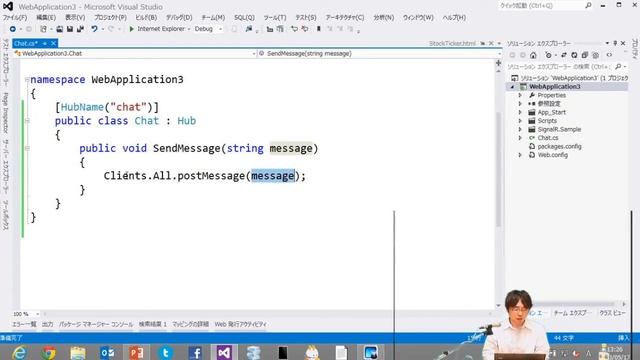This screenshot has width=640, height=360.
Task: Expand the Scripts folder
Action: point(520,121)
